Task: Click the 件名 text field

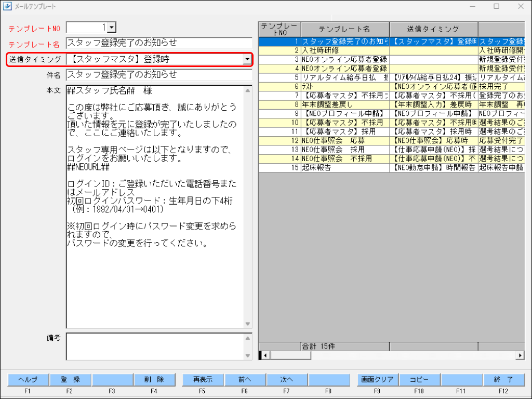Action: point(159,75)
